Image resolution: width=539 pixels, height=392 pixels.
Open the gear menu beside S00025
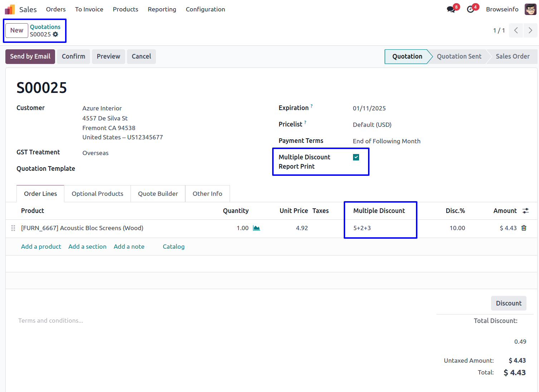click(55, 34)
